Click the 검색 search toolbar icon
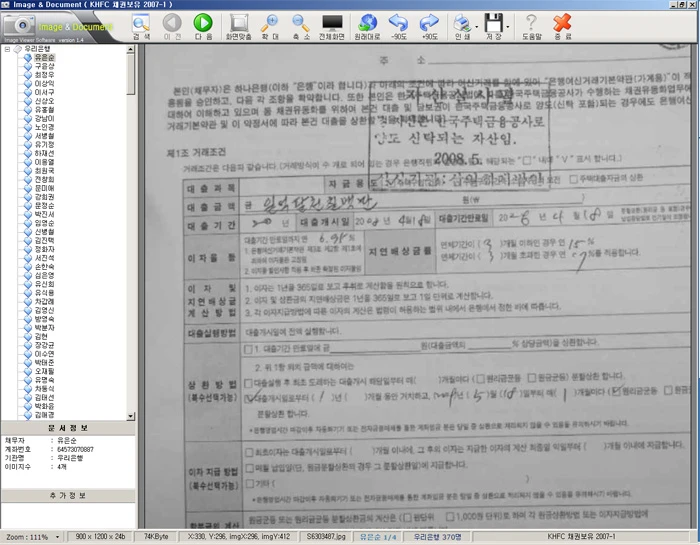 [x=141, y=26]
